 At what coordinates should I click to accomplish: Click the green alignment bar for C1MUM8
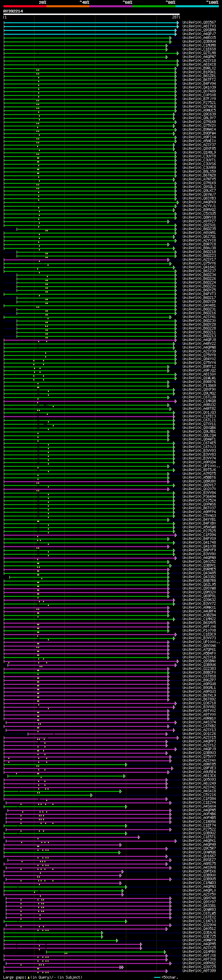(x=86, y=46)
